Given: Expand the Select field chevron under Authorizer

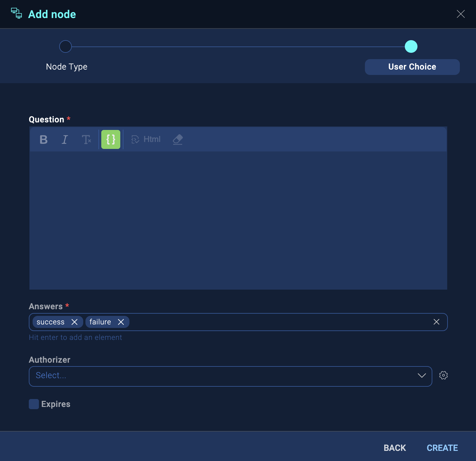Looking at the screenshot, I should [x=422, y=376].
